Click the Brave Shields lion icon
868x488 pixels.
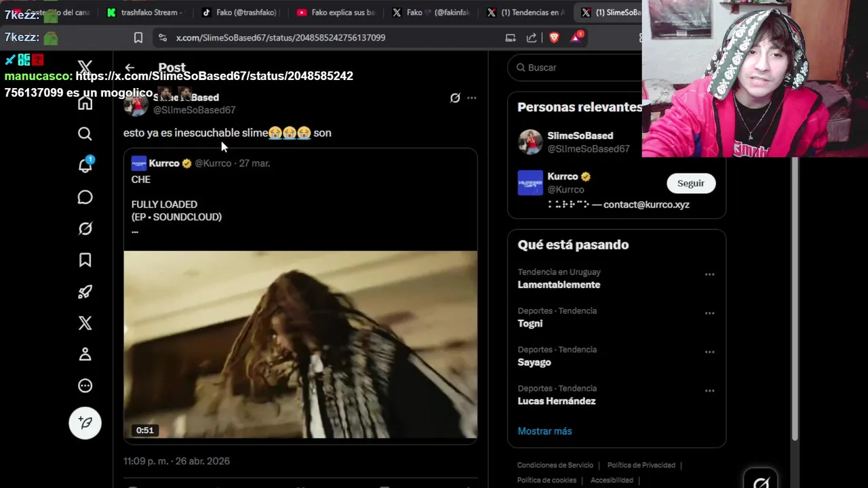[x=554, y=38]
